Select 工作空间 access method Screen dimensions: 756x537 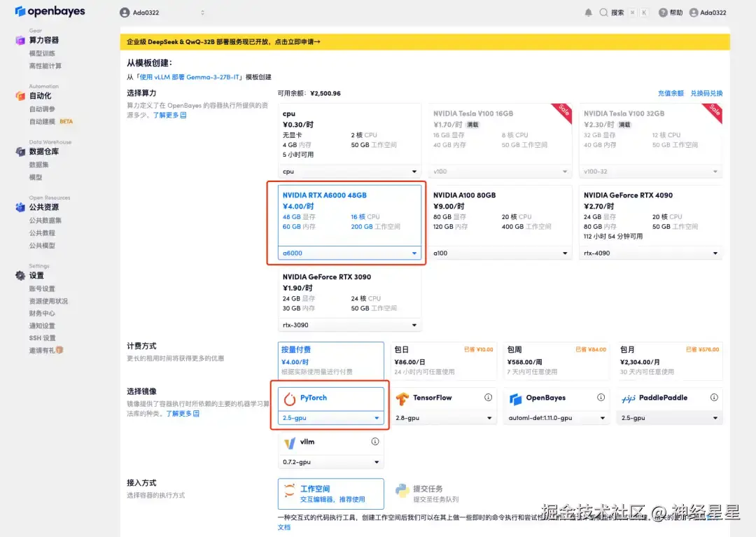(x=330, y=494)
